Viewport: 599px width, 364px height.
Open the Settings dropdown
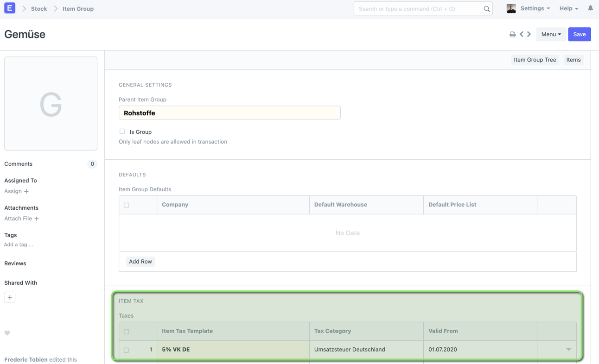pyautogui.click(x=535, y=8)
